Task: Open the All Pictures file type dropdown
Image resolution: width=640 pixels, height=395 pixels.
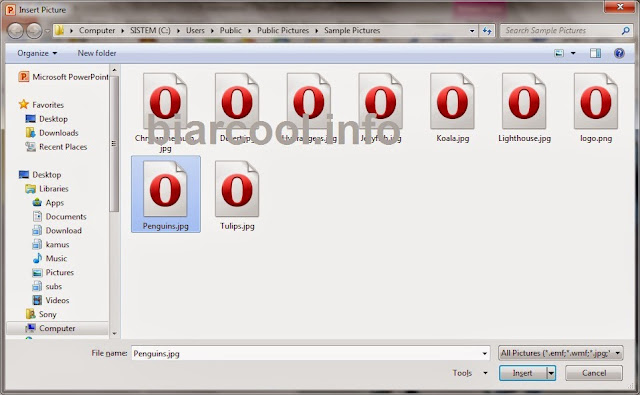Action: click(x=560, y=353)
